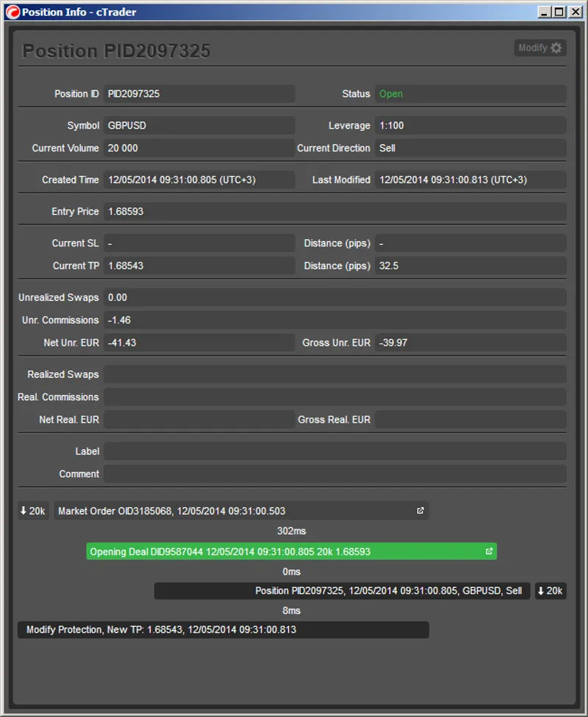Select the Symbol field showing GBPUSD

point(198,125)
